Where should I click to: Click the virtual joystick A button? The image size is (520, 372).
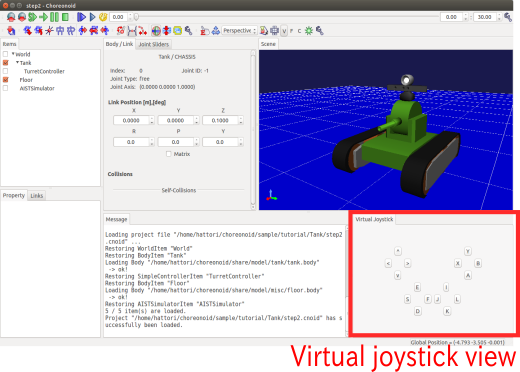pos(468,275)
